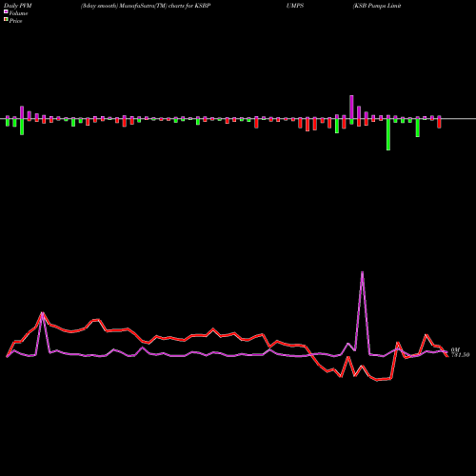Click the '(KSB Pumps Limit' header text

(x=377, y=6)
